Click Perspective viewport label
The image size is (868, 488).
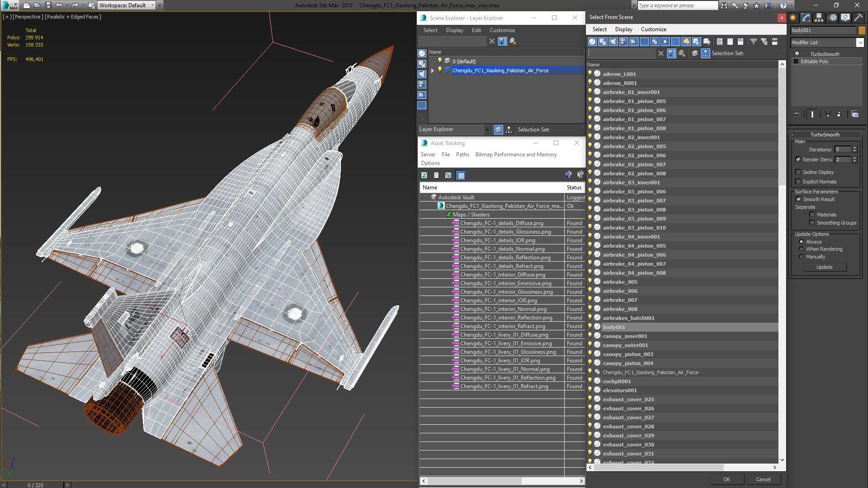point(28,17)
